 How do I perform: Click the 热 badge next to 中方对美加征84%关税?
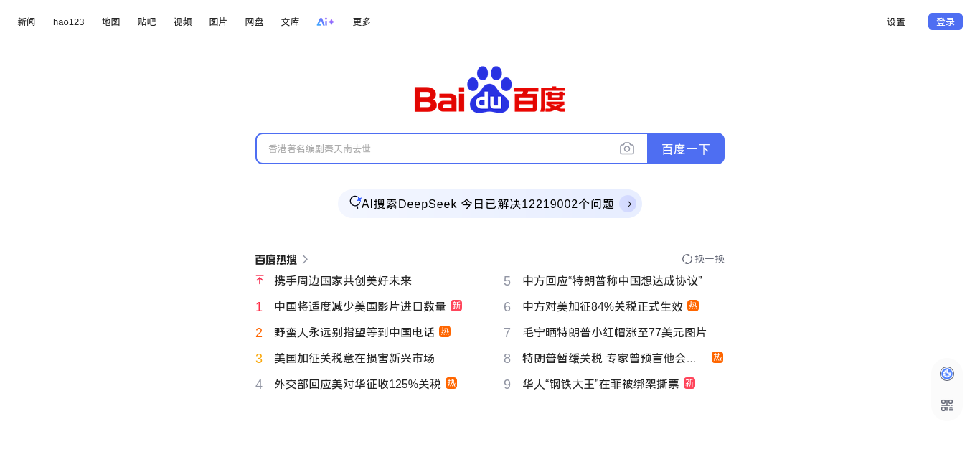point(693,306)
